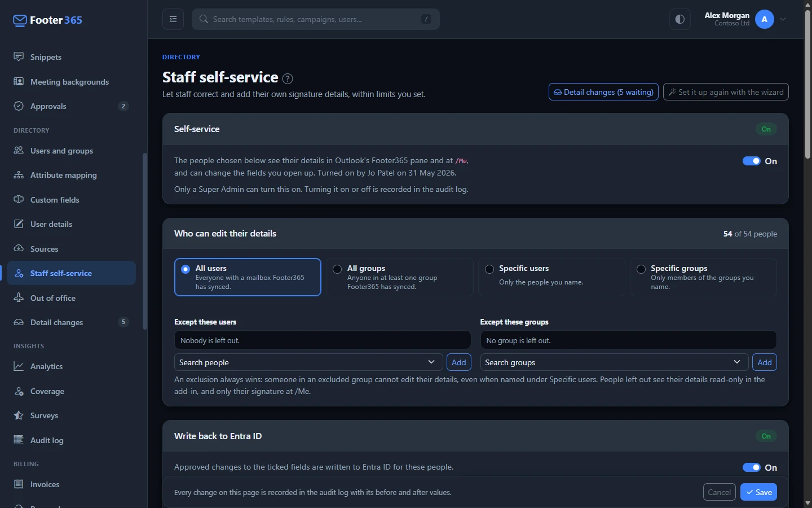Click the On badge in Self-service header
Image resolution: width=812 pixels, height=508 pixels.
point(766,129)
